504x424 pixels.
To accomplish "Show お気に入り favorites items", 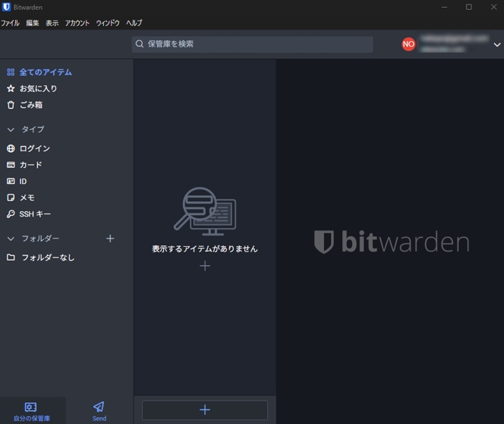I will point(38,89).
